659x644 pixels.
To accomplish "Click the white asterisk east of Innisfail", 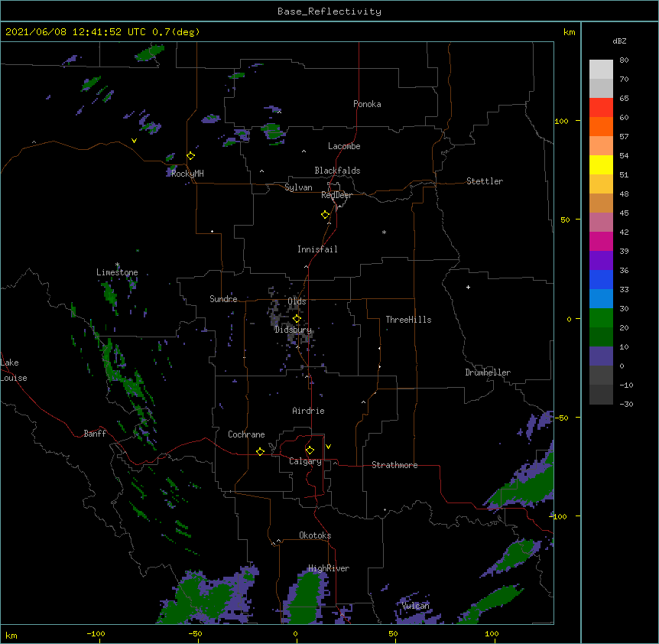I will (384, 232).
